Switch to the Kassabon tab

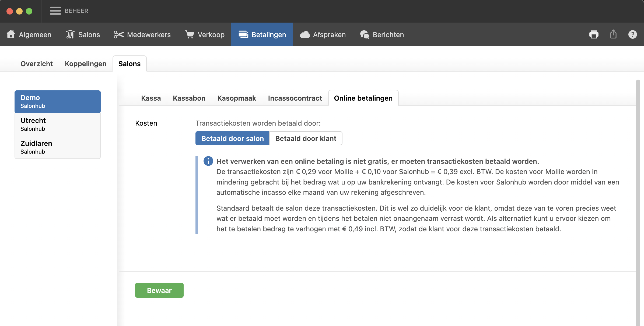(x=189, y=98)
